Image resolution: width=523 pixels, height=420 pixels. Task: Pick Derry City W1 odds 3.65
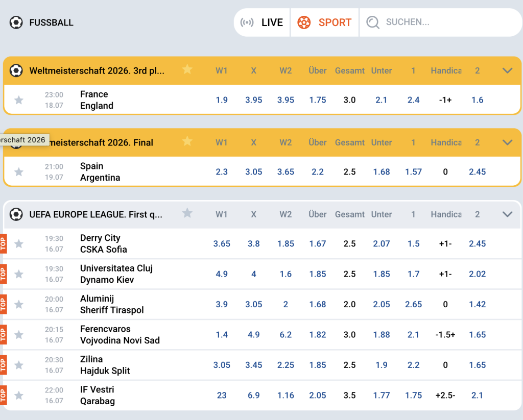(x=222, y=243)
